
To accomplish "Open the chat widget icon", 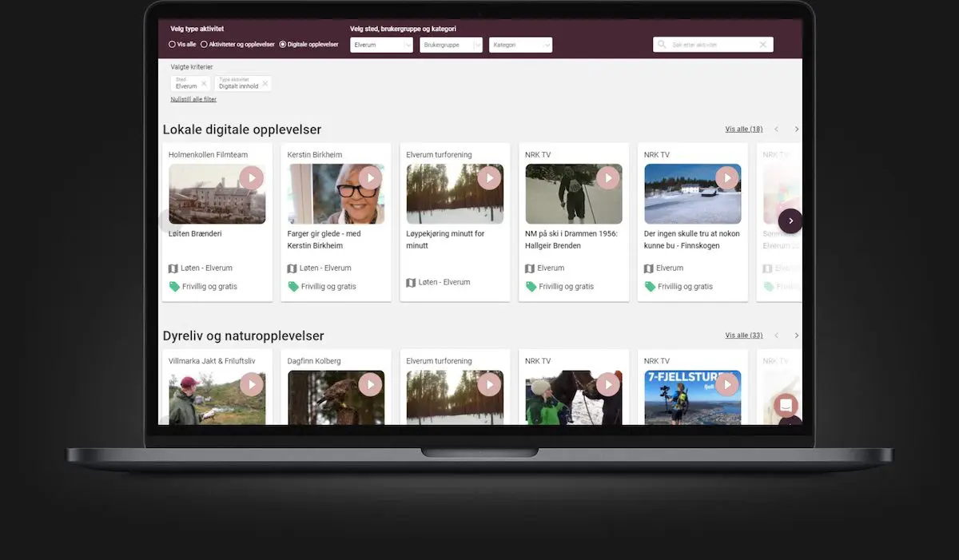I will click(786, 405).
